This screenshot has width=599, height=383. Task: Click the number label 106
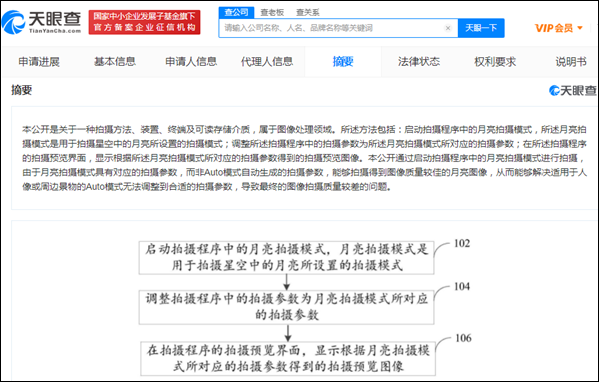[463, 338]
